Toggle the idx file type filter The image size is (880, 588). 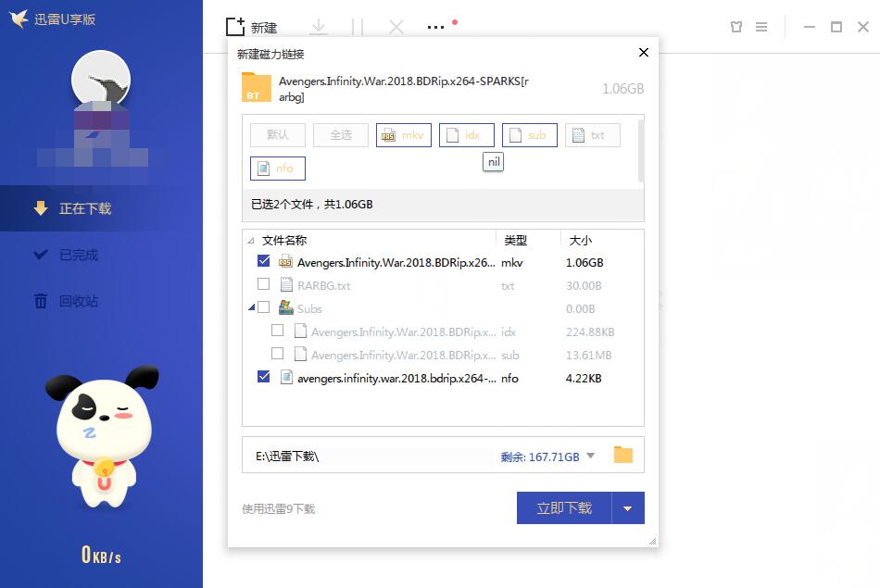pyautogui.click(x=466, y=134)
